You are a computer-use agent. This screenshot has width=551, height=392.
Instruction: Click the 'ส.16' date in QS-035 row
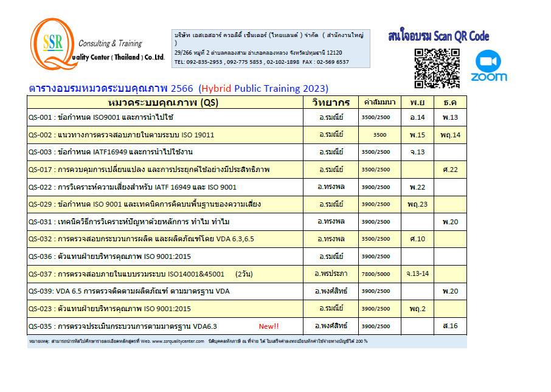(x=450, y=326)
